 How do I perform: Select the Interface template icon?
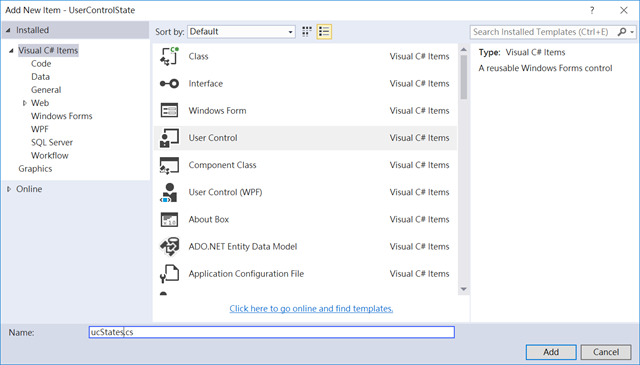(x=169, y=84)
